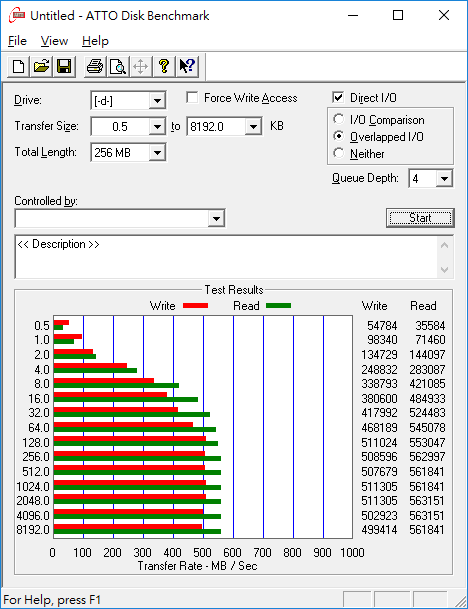The image size is (468, 609).
Task: Activate the context help arrow icon
Action: pos(187,66)
